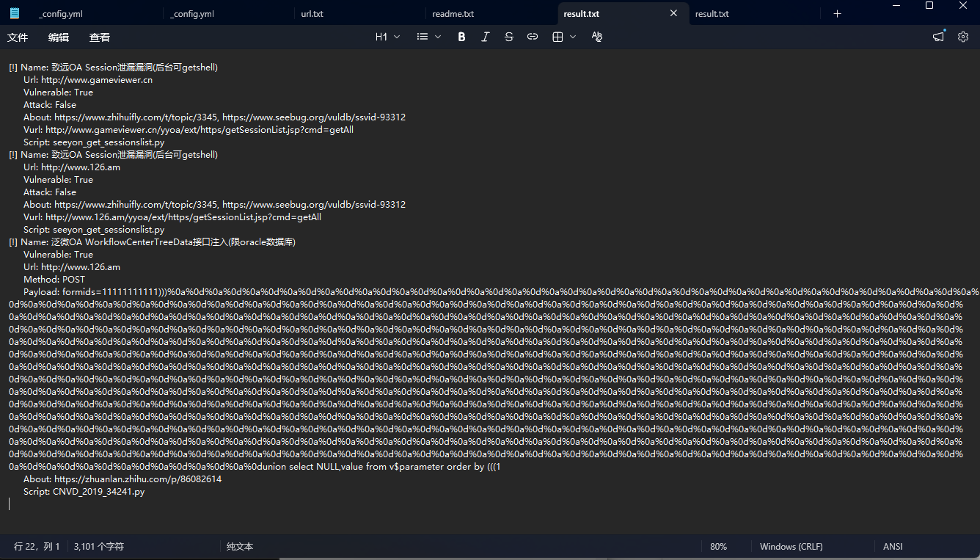Click the Url: http://www.gameviewer.cn line
980x560 pixels.
[x=88, y=80]
